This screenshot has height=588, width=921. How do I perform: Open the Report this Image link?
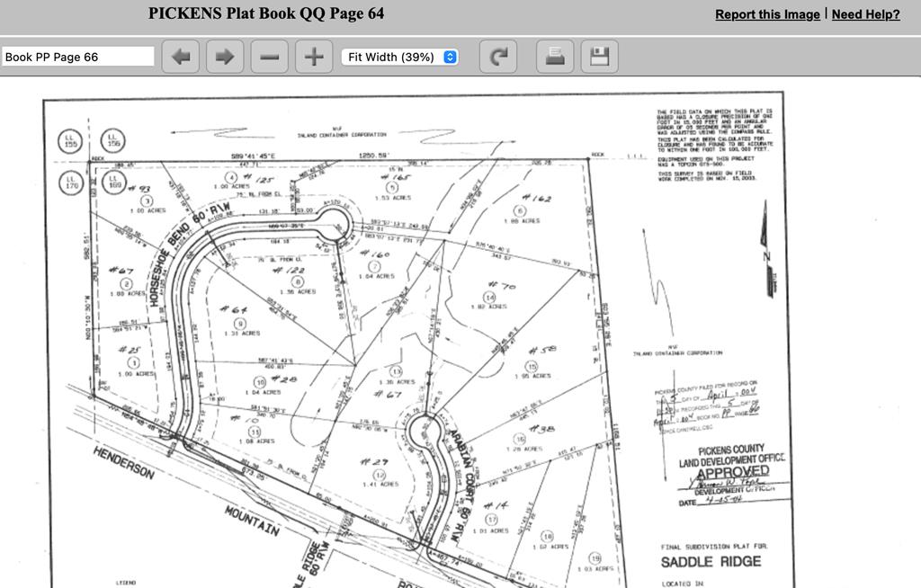[x=767, y=14]
